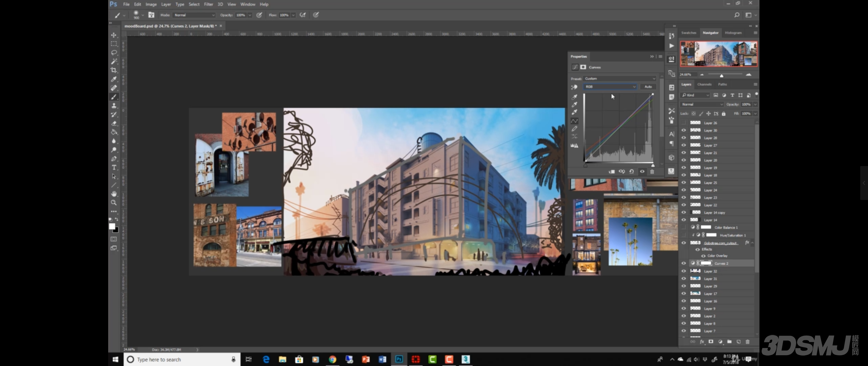Switch to the Histogram tab
Viewport: 868px width, 366px height.
point(733,33)
